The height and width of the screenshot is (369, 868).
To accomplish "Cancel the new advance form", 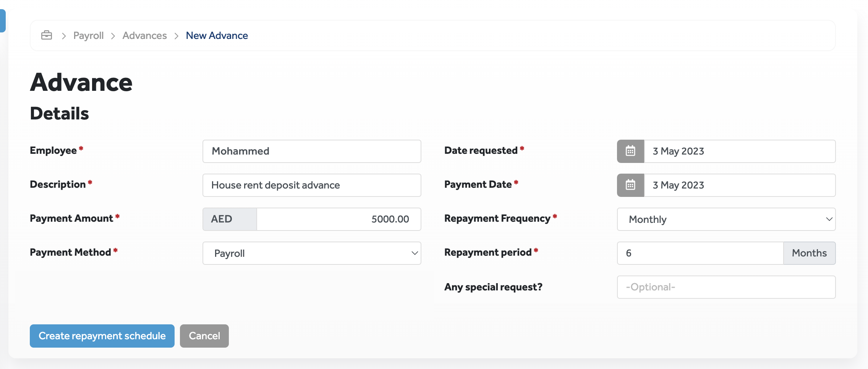I will tap(204, 336).
